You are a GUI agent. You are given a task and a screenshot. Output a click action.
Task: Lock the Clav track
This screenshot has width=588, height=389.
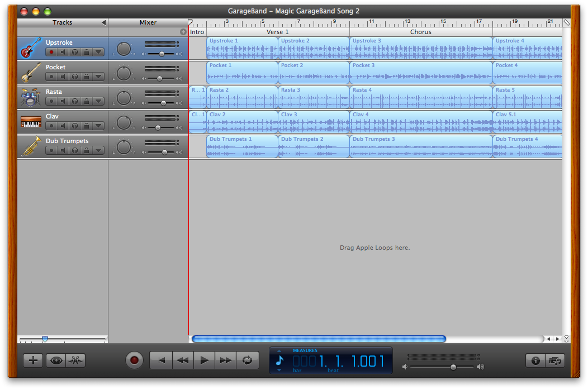pyautogui.click(x=86, y=126)
